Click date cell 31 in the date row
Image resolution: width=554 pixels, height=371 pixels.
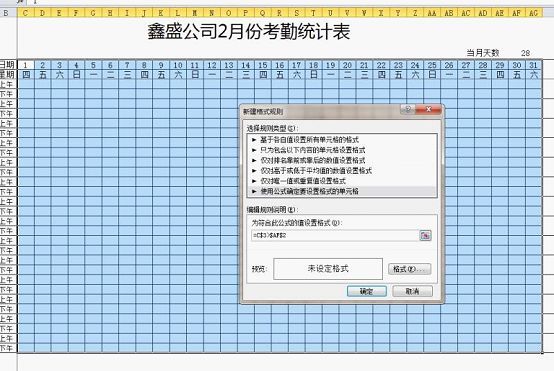pos(534,65)
